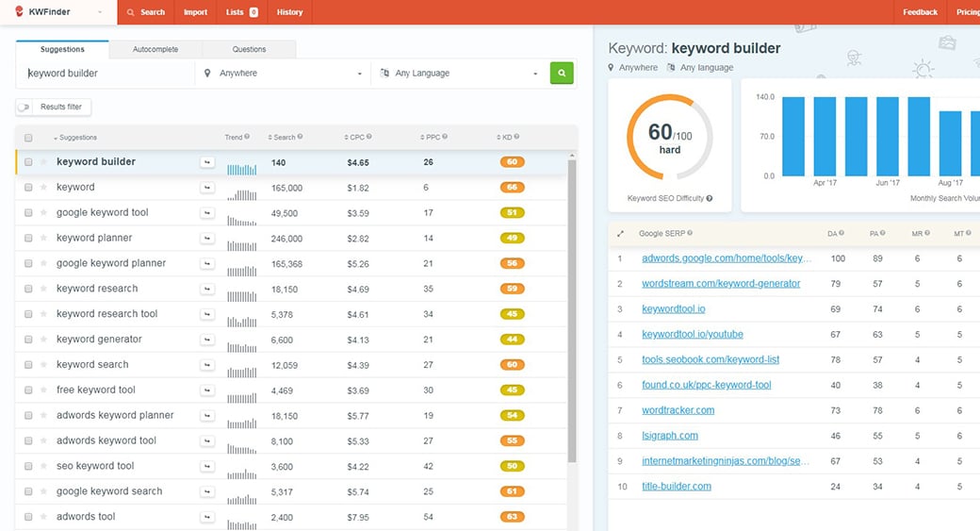980x531 pixels.
Task: Star the 'keyword planner' suggestion
Action: [x=43, y=239]
